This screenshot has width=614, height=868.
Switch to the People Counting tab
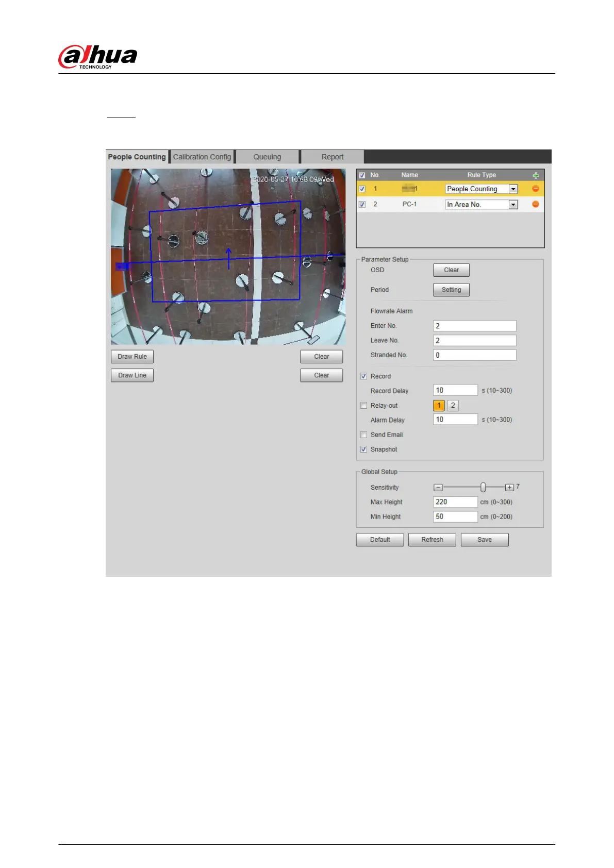point(137,157)
